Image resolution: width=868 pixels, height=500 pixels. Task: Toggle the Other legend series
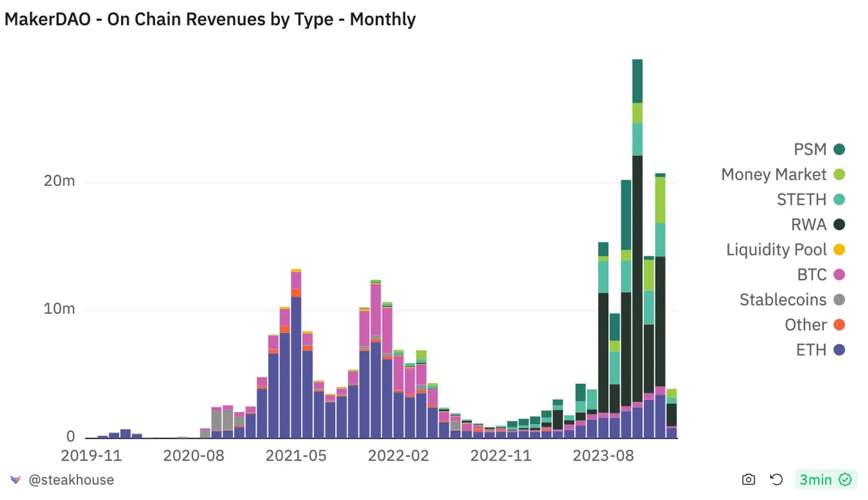815,325
